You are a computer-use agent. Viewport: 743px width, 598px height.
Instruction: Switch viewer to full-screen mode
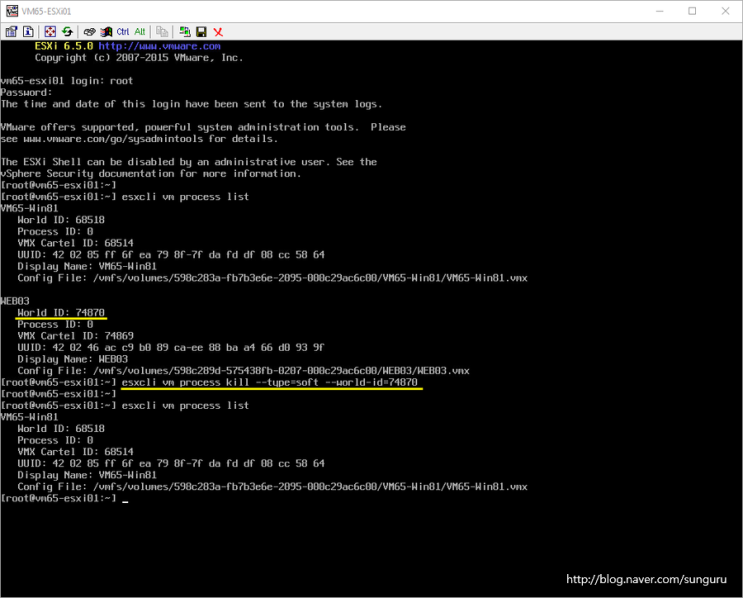click(50, 32)
